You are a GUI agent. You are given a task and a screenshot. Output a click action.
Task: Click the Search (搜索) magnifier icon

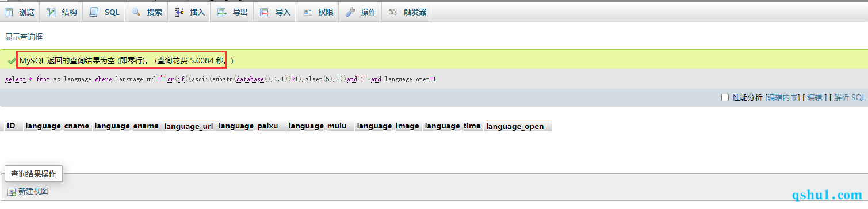(136, 12)
